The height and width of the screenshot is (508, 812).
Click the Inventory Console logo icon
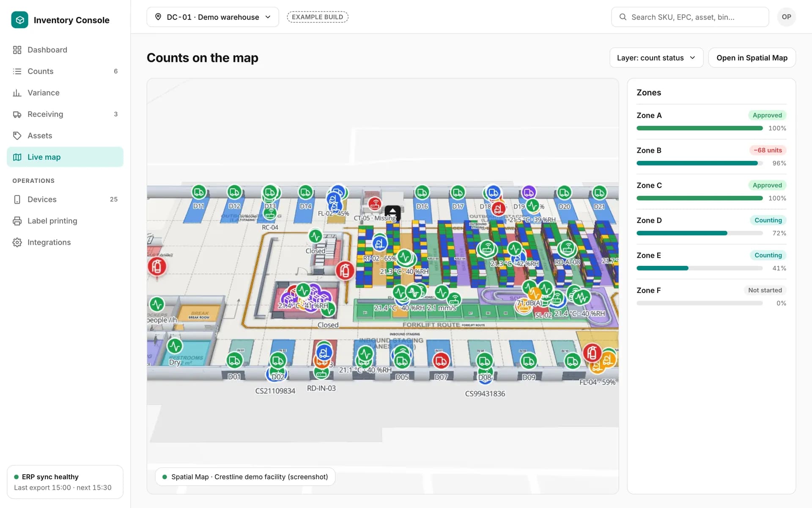19,20
